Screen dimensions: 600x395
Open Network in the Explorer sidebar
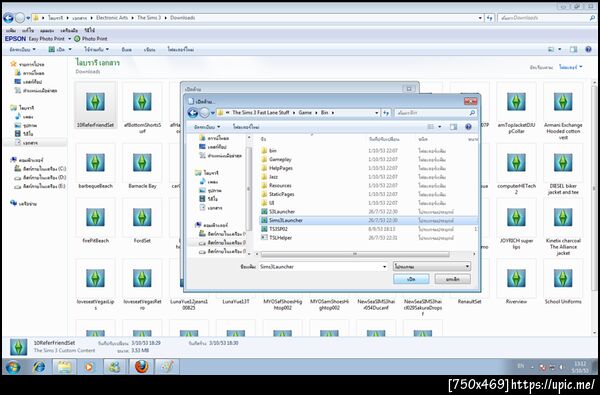coord(24,204)
